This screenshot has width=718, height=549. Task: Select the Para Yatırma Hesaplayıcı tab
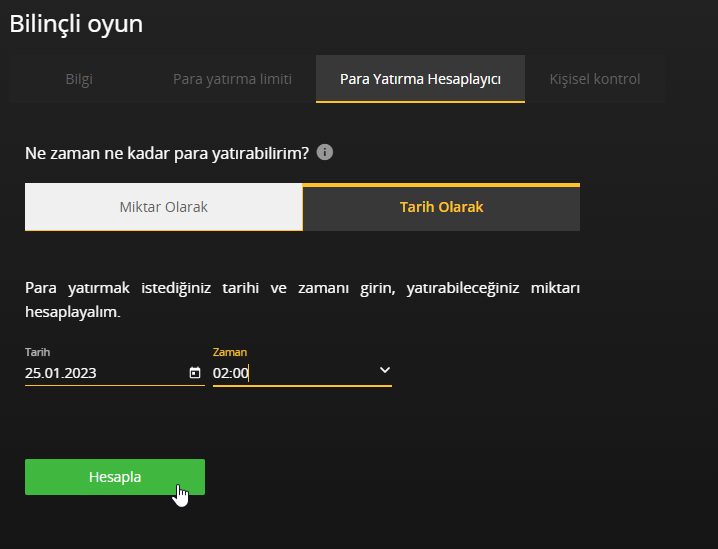tap(420, 79)
